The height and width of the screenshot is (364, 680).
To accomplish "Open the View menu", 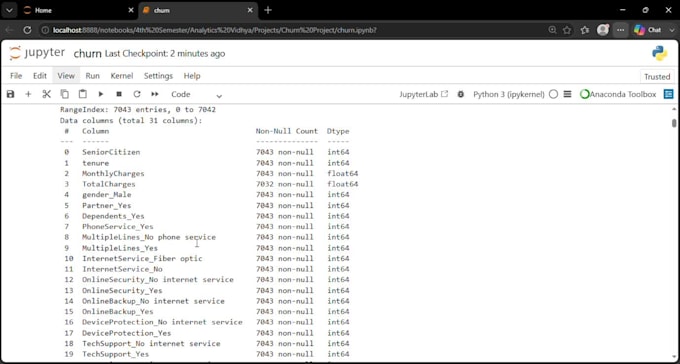I will click(66, 76).
